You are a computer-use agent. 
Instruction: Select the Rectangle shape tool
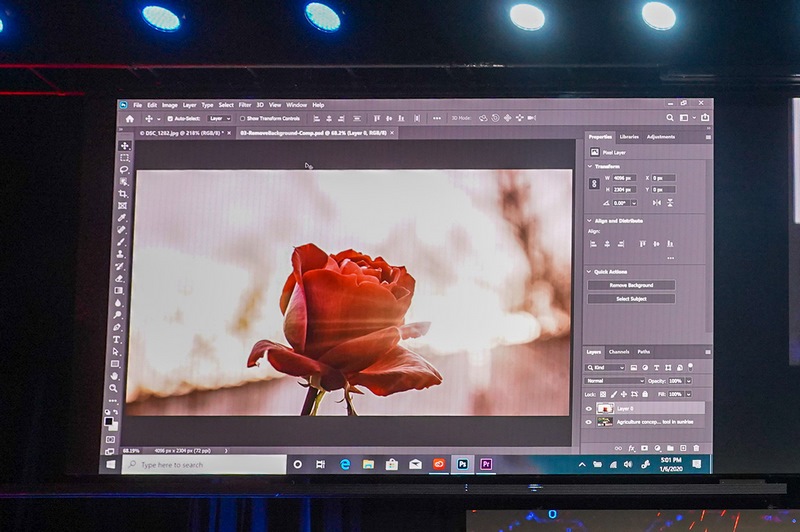pos(115,364)
